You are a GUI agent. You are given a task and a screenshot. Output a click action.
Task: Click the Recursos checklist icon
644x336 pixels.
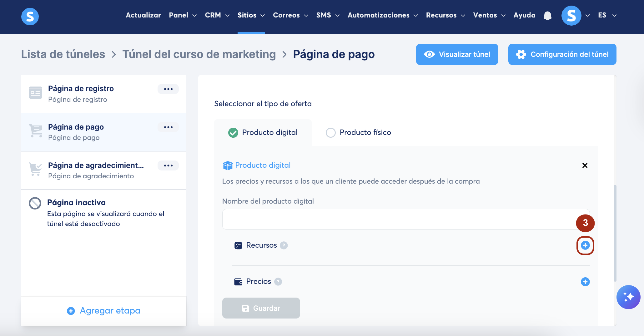(x=238, y=245)
